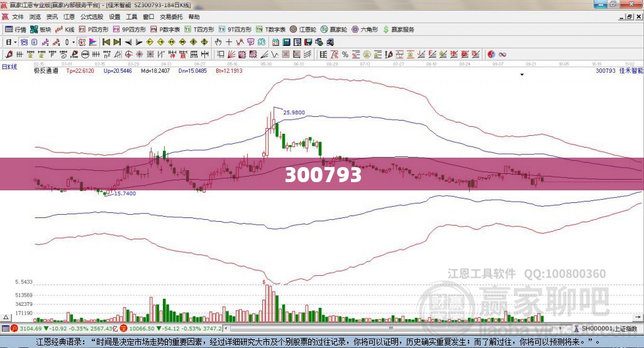Image resolution: width=644 pixels, height=348 pixels.
Task: Click the Dn=15.0485 indicator value
Action: (x=192, y=70)
